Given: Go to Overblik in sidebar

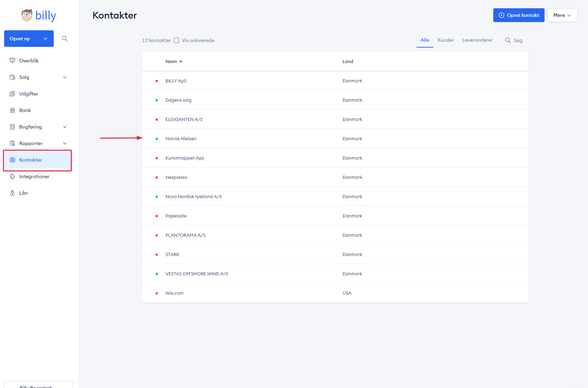Looking at the screenshot, I should point(29,61).
